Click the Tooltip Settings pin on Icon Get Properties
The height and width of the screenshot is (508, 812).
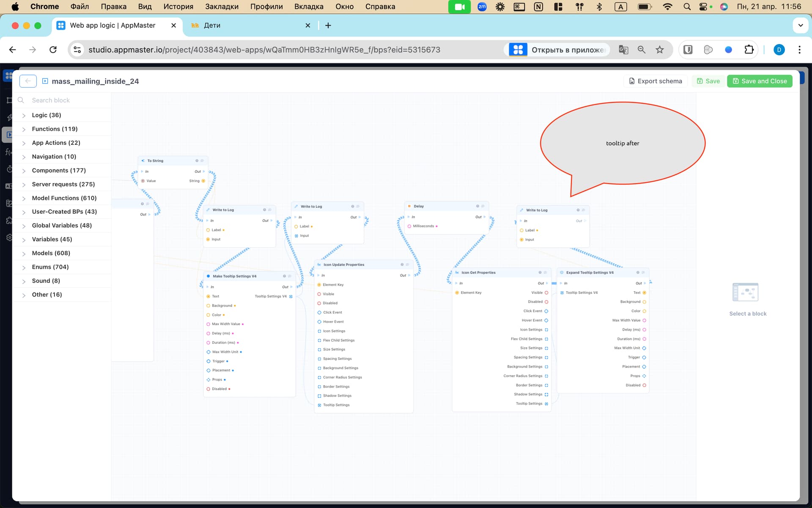tap(546, 403)
